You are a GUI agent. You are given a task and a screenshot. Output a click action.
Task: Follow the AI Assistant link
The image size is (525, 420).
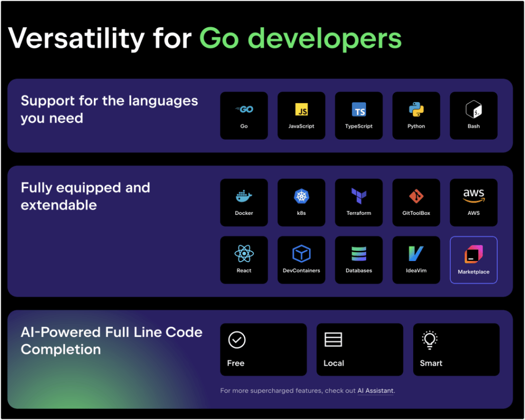click(x=375, y=391)
